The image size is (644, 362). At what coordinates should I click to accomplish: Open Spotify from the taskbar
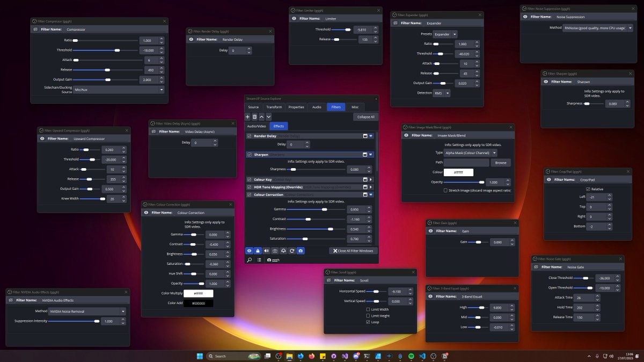pyautogui.click(x=411, y=356)
